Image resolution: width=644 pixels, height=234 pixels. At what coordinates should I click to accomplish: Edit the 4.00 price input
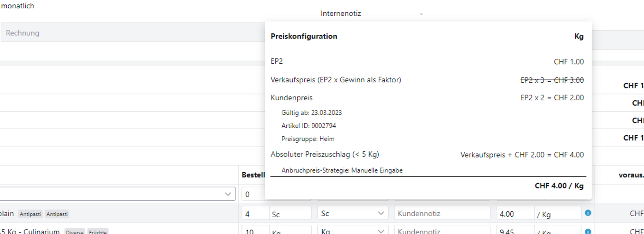pyautogui.click(x=515, y=214)
